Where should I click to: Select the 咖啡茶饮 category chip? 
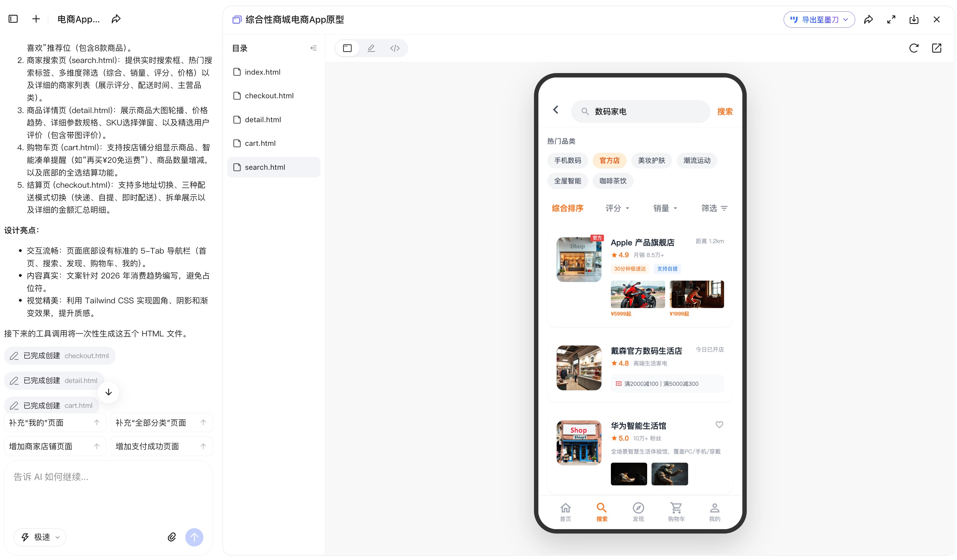pos(613,181)
